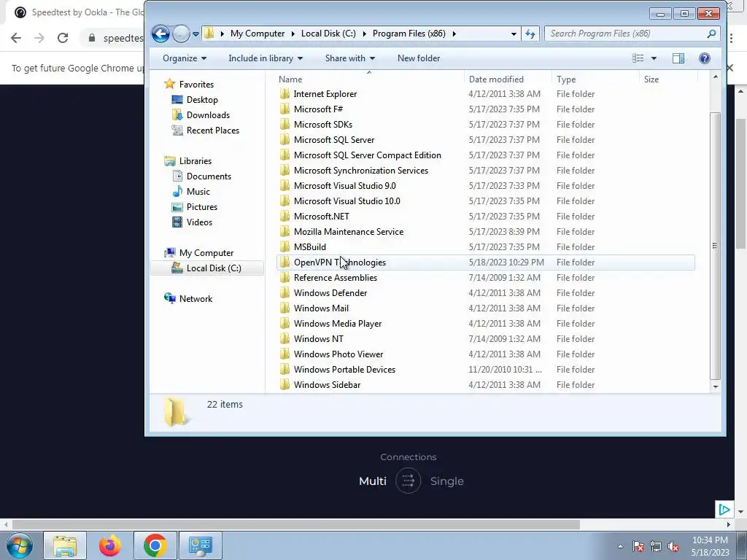Select the Mozilla Maintenance Service folder
Image resolution: width=747 pixels, height=560 pixels.
tap(348, 231)
